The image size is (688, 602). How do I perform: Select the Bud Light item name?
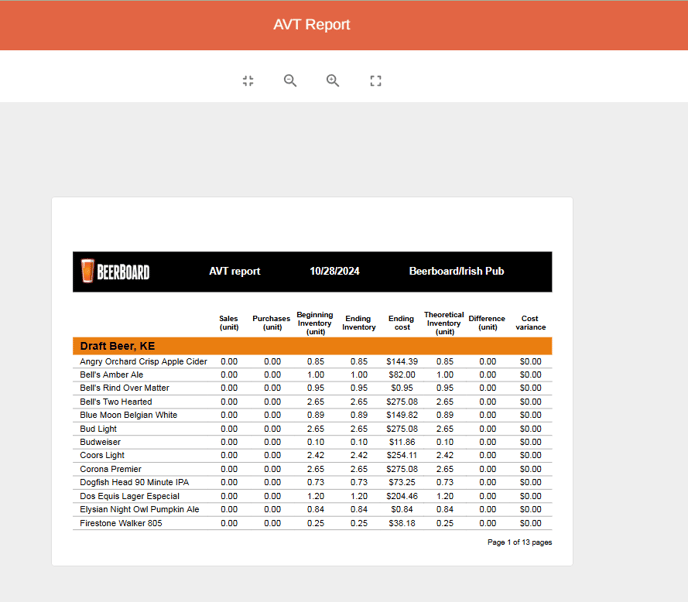[98, 429]
